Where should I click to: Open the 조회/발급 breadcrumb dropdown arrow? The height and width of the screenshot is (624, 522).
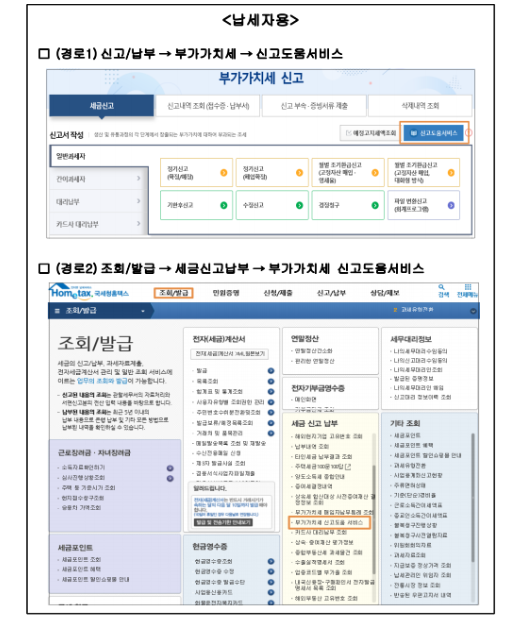pos(143,311)
